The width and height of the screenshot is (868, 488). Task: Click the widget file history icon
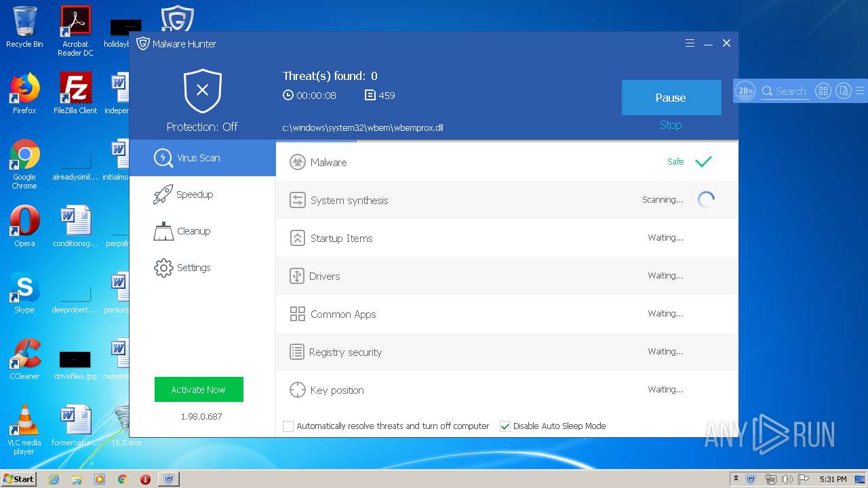tap(843, 91)
